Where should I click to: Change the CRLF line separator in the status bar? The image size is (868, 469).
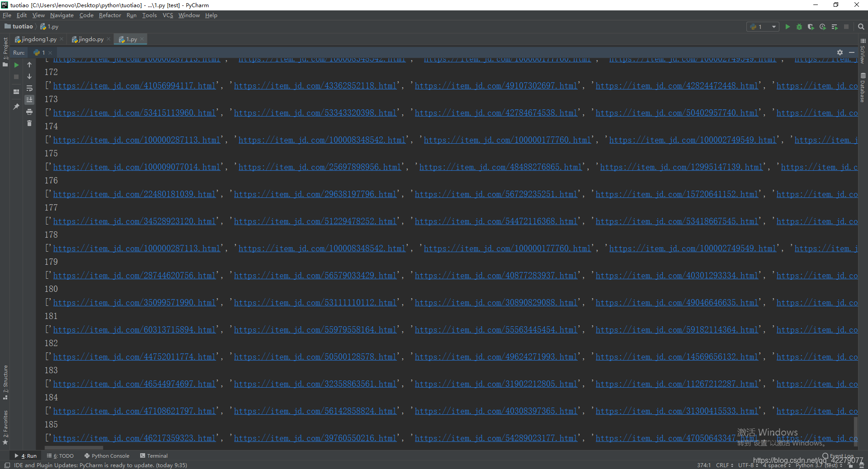pos(725,465)
